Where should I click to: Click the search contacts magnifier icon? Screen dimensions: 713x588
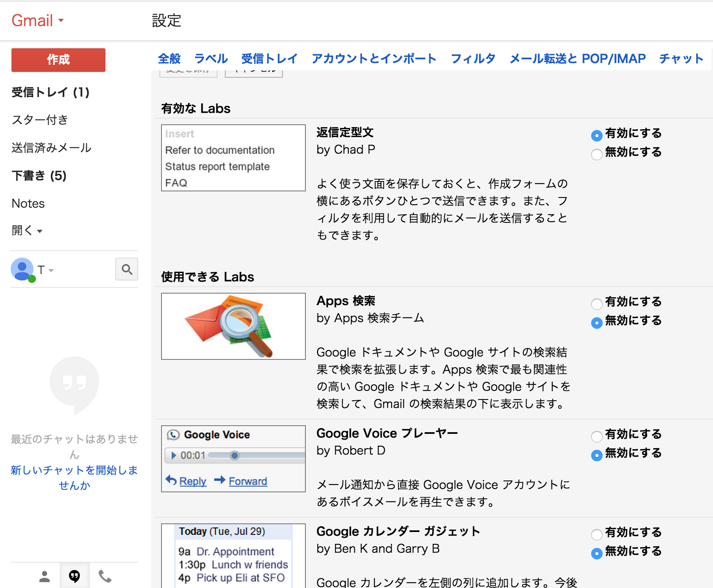pos(127,269)
